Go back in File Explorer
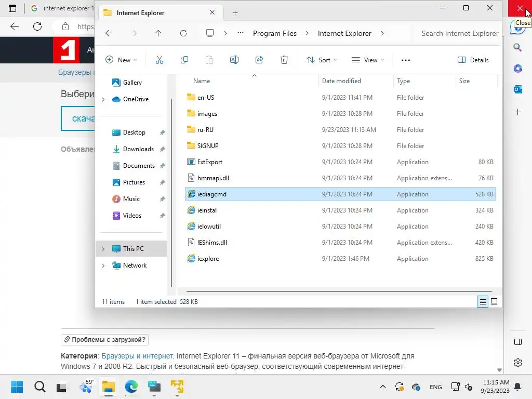532x399 pixels. [109, 33]
